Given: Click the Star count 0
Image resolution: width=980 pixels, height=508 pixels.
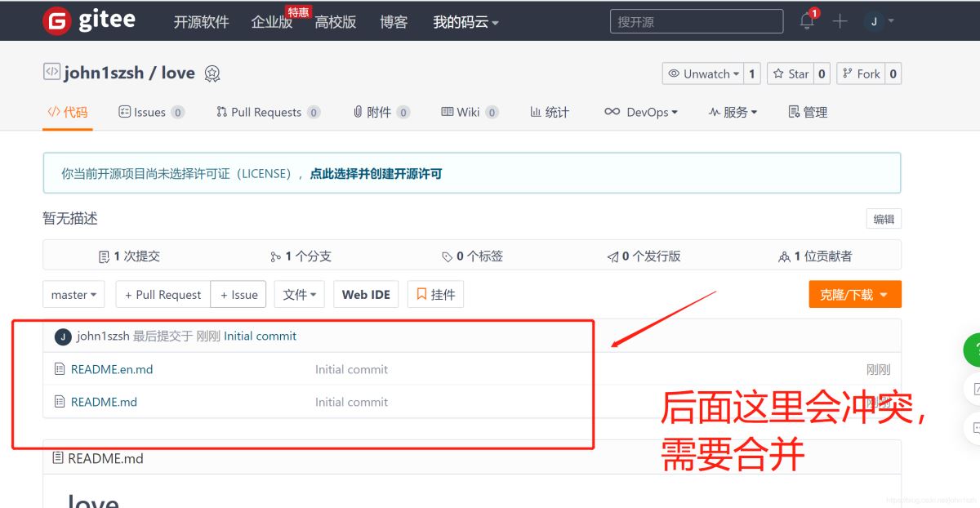Looking at the screenshot, I should [x=822, y=74].
